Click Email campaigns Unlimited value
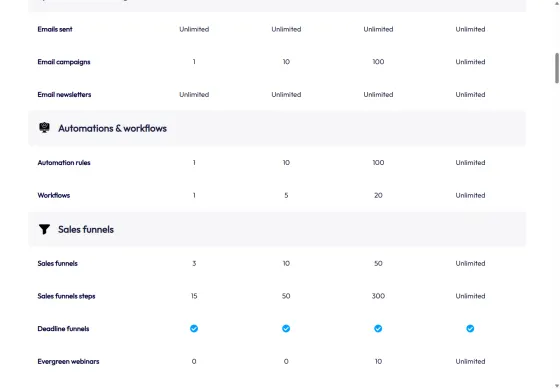Screen dimensions: 560x389 pos(470,62)
